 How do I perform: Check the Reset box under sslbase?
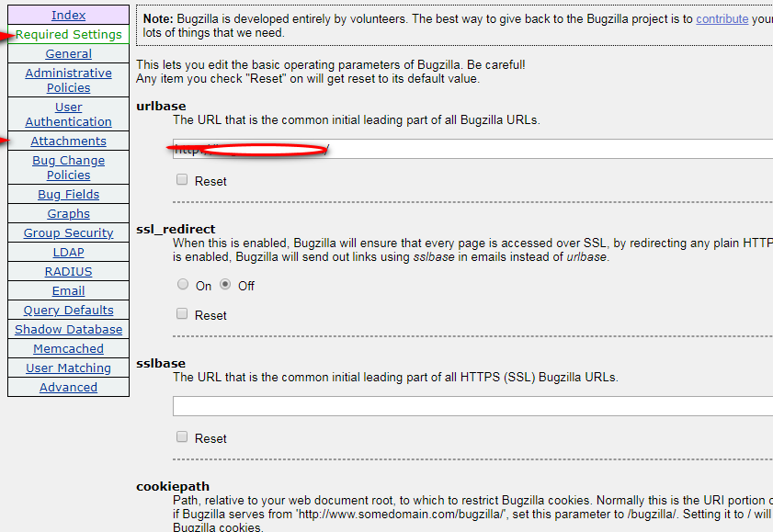pyautogui.click(x=182, y=437)
